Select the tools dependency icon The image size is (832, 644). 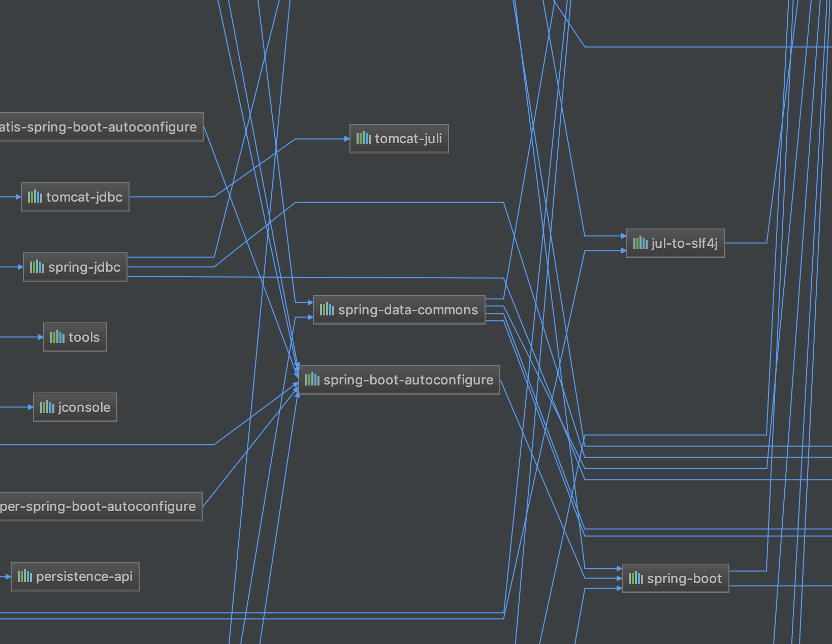click(57, 337)
